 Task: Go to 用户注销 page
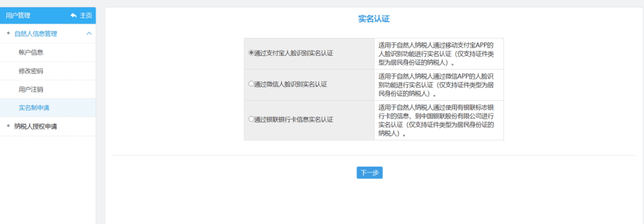click(x=31, y=89)
